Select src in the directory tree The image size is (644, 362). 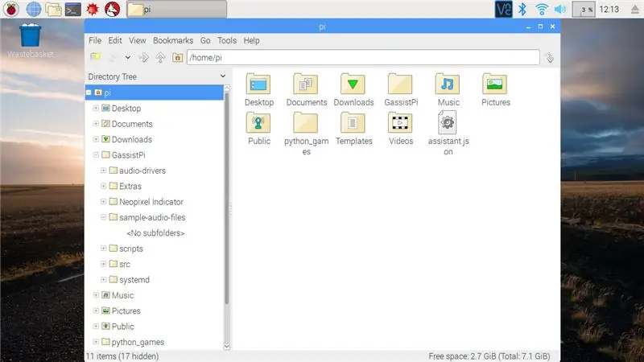click(125, 265)
